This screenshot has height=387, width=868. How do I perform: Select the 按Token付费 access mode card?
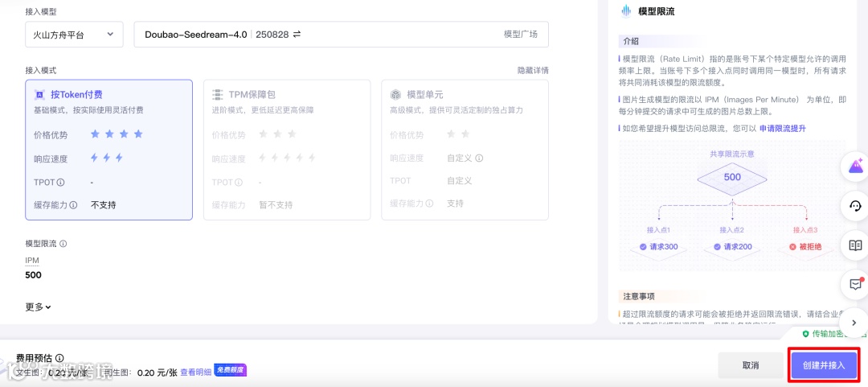click(109, 150)
